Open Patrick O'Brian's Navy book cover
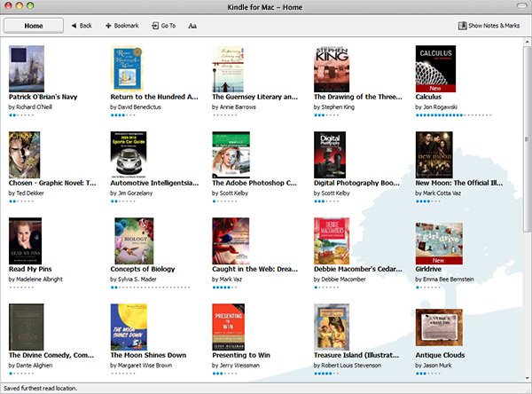 [x=26, y=68]
